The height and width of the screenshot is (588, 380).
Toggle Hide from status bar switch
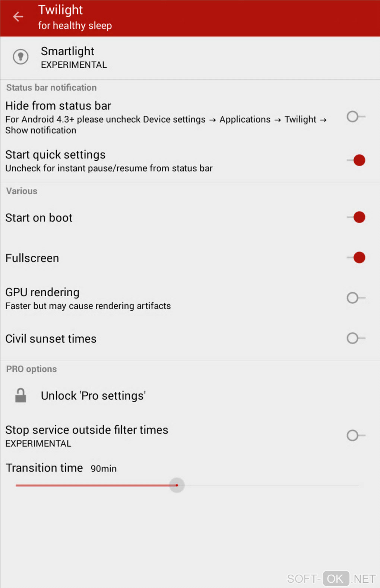point(356,117)
